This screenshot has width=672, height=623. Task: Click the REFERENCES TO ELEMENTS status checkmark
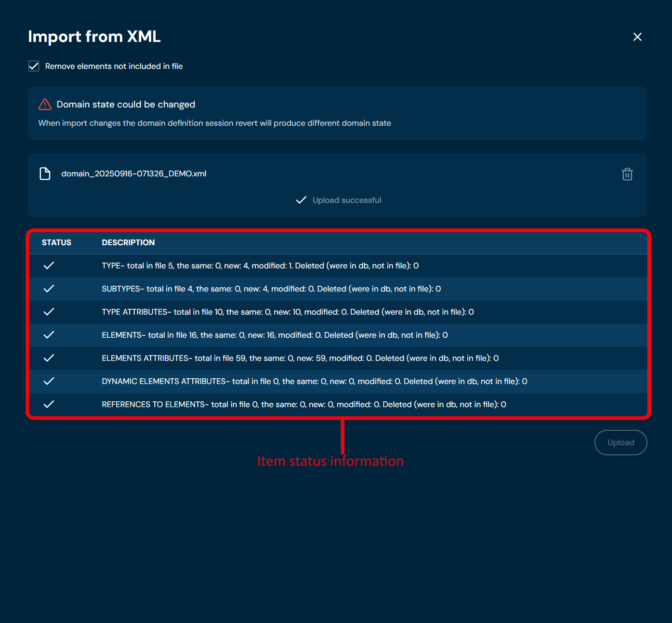49,404
